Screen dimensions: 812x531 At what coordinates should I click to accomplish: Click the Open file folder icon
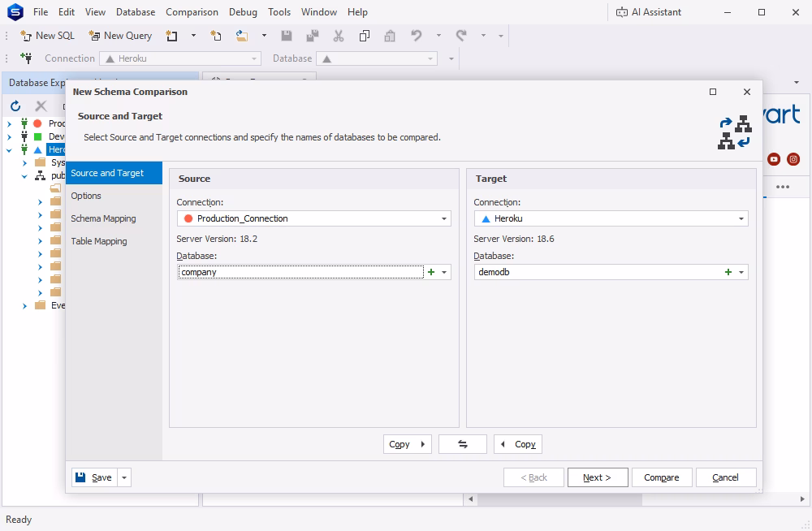coord(242,36)
